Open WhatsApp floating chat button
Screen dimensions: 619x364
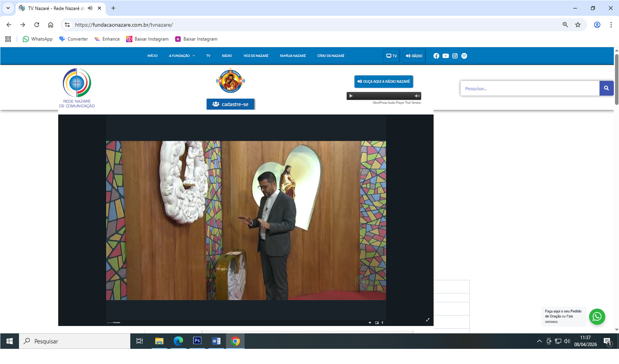click(597, 317)
